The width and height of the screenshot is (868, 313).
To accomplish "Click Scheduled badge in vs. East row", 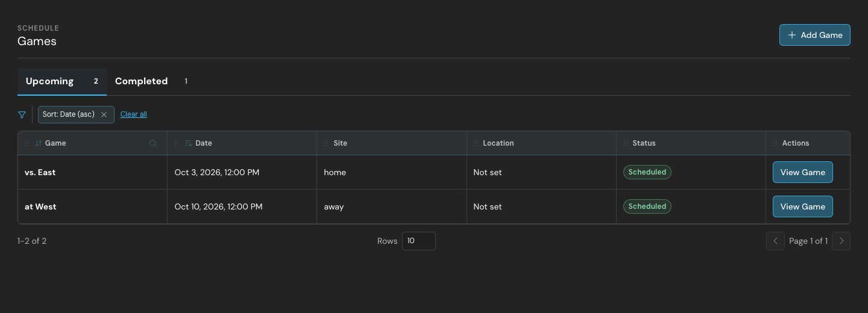I will point(647,172).
